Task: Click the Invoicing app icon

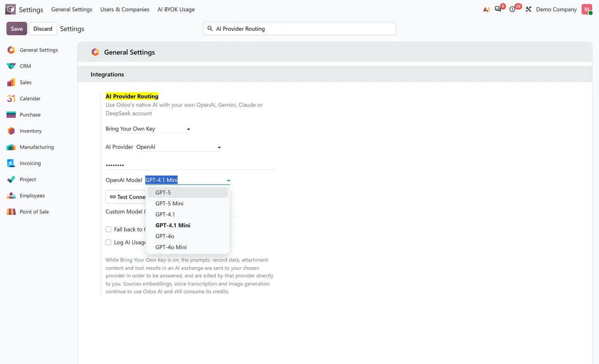Action: click(11, 163)
